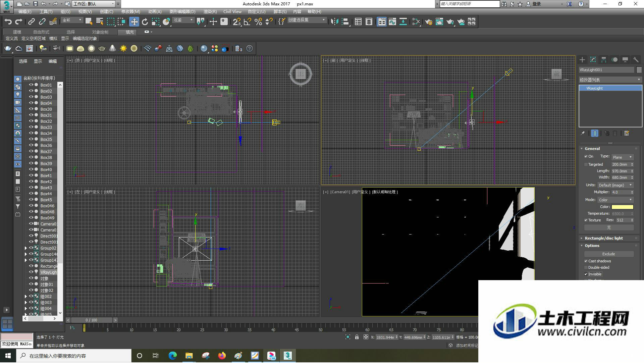Open the workspace 默认 dropdown
Viewport: 644px width, 363px height.
94,4
